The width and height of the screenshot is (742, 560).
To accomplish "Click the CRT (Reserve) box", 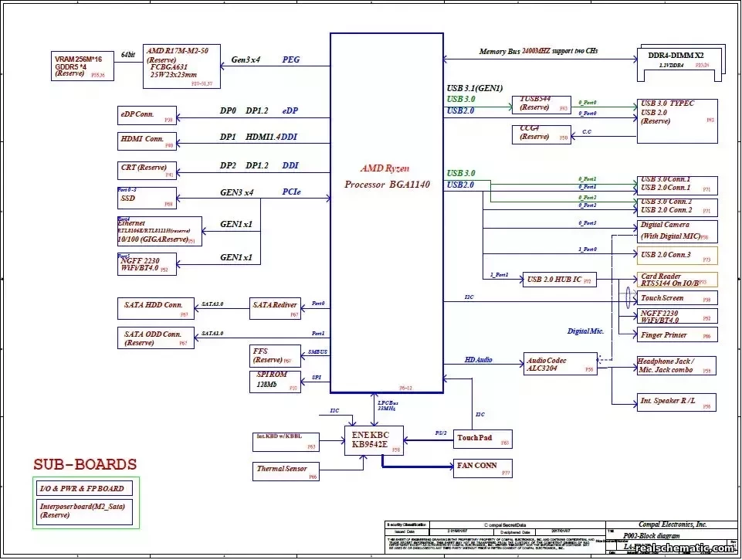I will coord(147,170).
